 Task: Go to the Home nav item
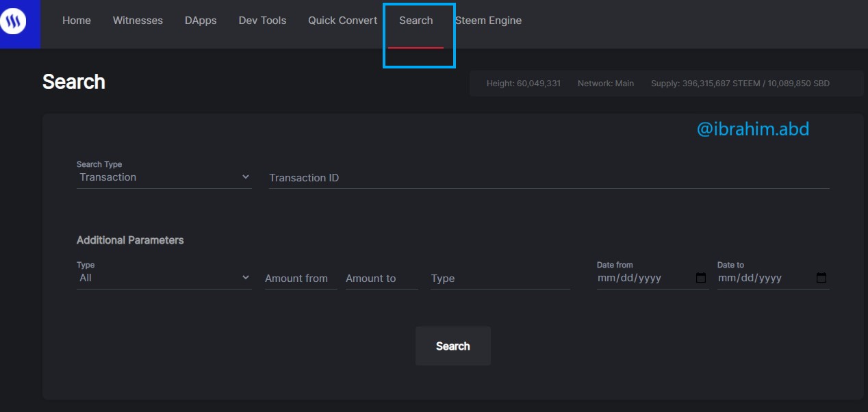(x=77, y=21)
